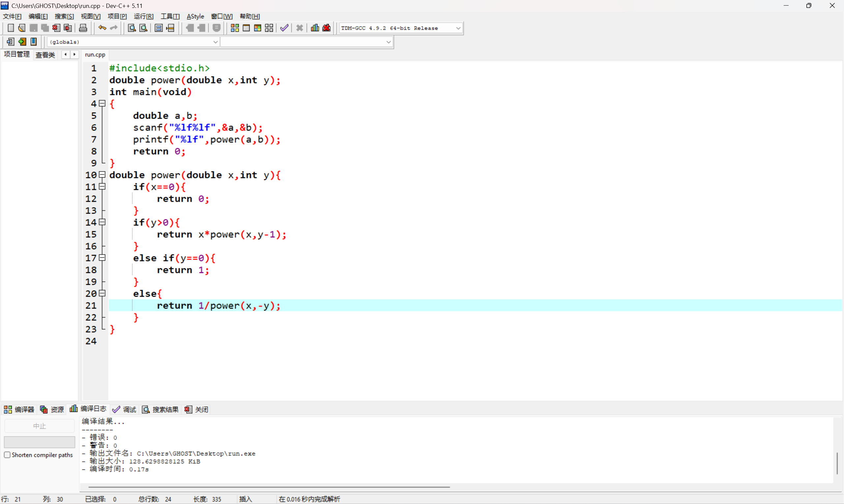
Task: Switch to the 调试 bottom tab
Action: coord(125,409)
